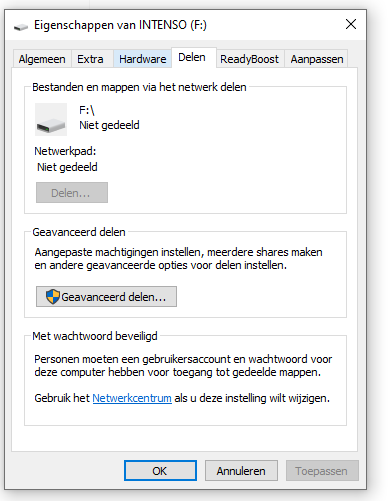Open the Aanpassen tab
Image resolution: width=388 pixels, height=501 pixels.
[317, 59]
